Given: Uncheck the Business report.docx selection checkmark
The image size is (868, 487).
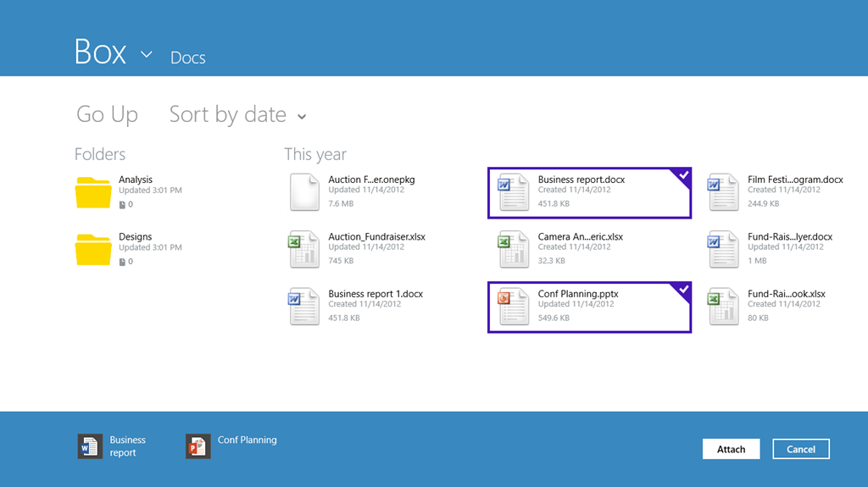Looking at the screenshot, I should point(684,175).
